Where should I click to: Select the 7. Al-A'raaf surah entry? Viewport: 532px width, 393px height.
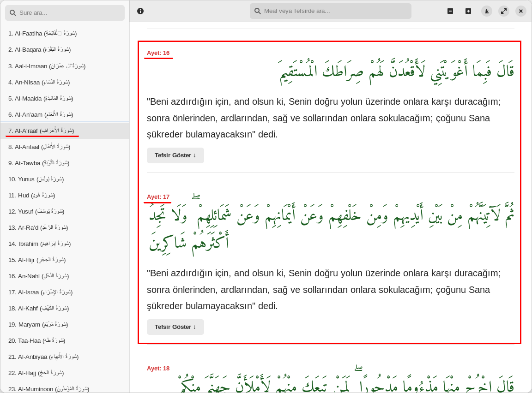(x=41, y=131)
